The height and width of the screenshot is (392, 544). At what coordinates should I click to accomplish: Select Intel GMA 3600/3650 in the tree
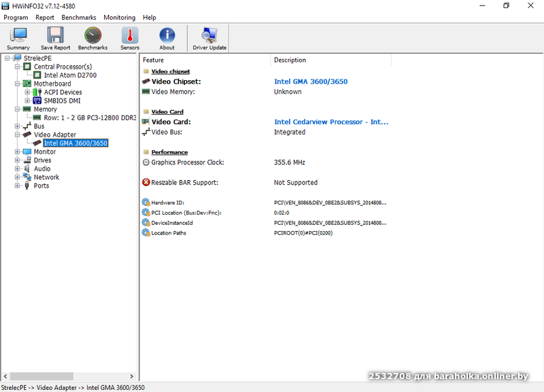click(75, 143)
